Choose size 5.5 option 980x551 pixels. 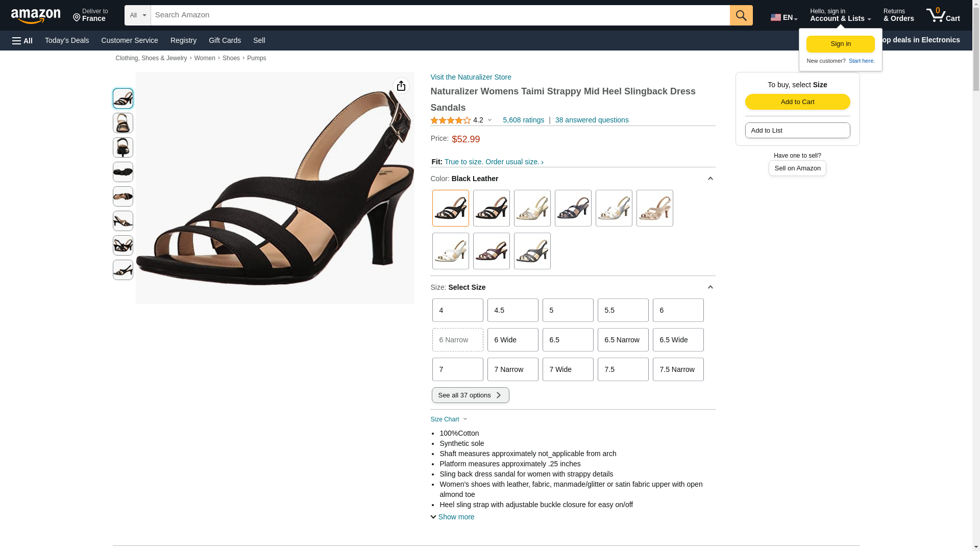pos(623,310)
